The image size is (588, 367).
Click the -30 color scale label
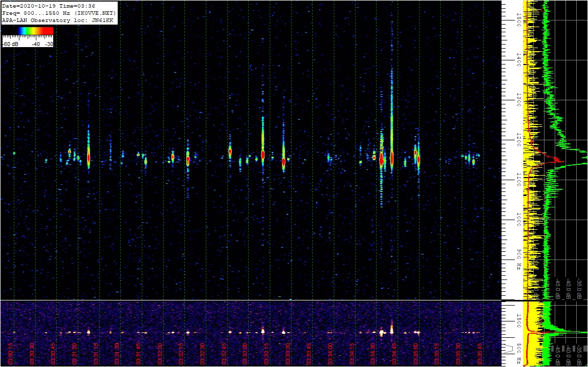pos(49,45)
